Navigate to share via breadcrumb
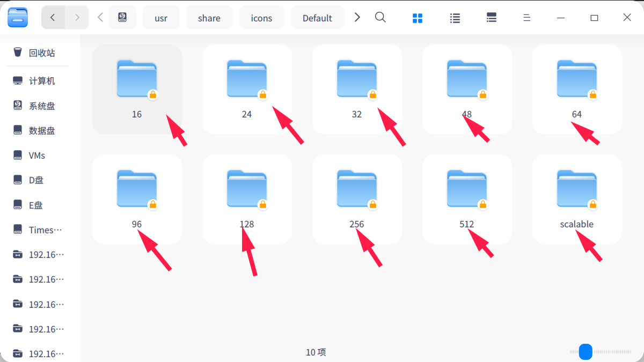This screenshot has height=362, width=644. pos(209,17)
